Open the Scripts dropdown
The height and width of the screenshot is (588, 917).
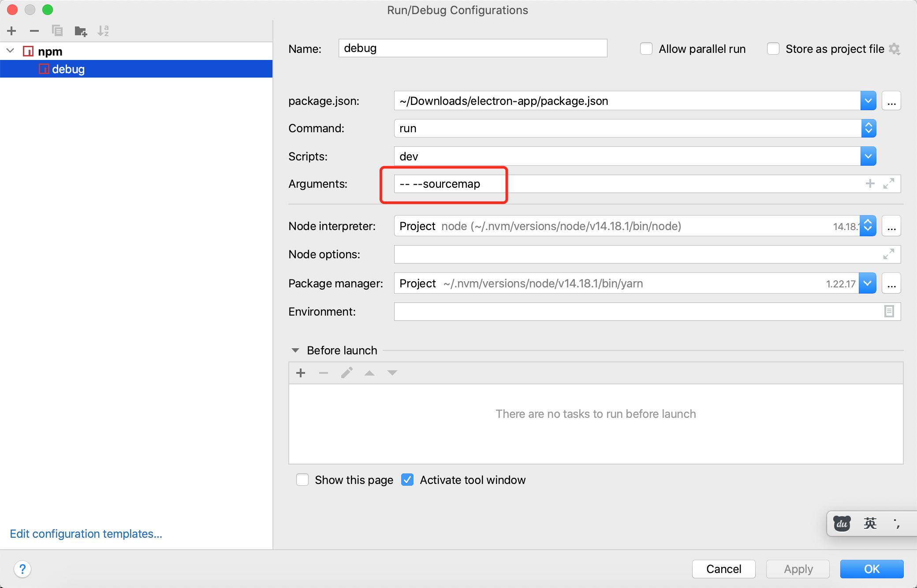(x=868, y=156)
